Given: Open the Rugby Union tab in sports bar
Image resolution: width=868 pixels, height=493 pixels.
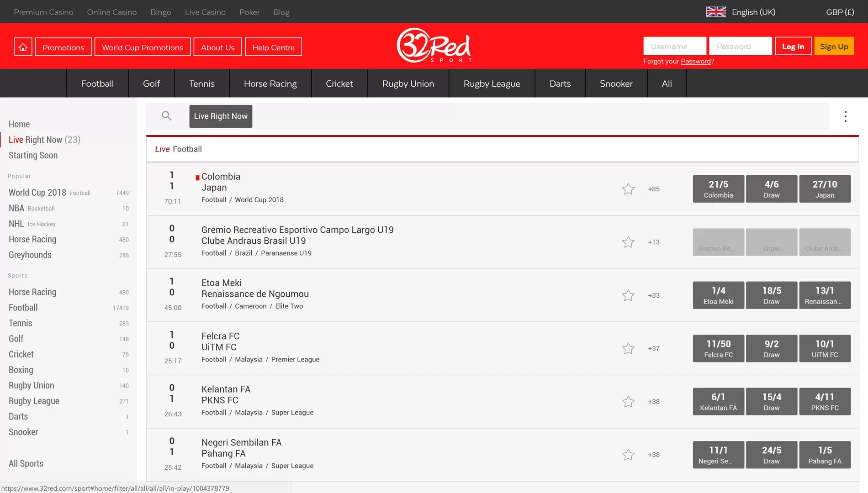Looking at the screenshot, I should coord(408,84).
